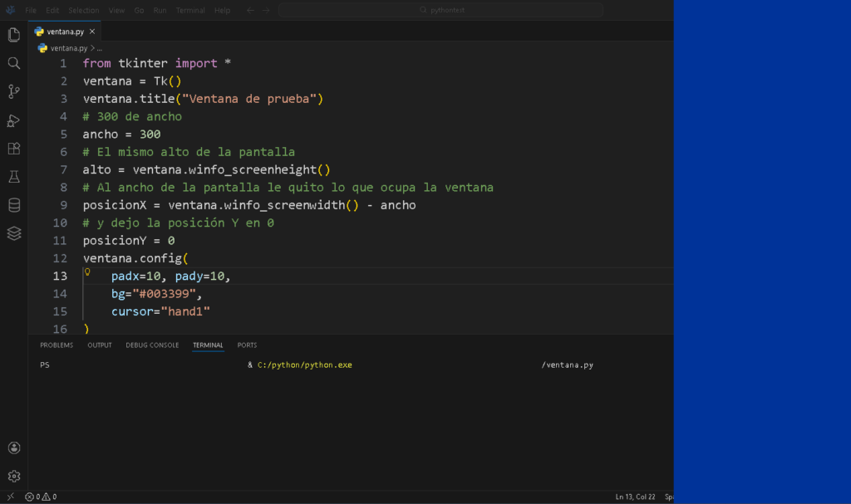Click the /ventana.py text in terminal
This screenshot has height=504, width=851.
[567, 365]
